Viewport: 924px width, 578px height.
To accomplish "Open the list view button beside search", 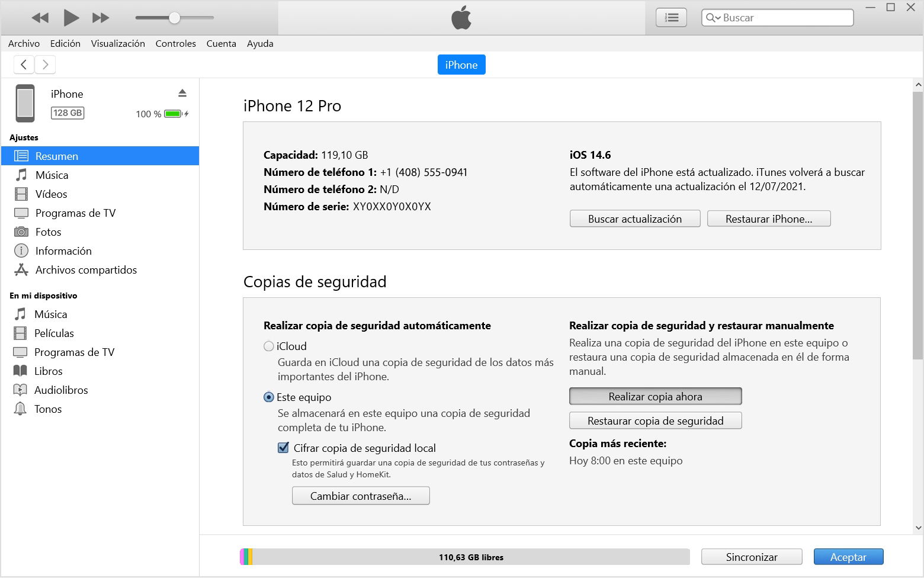I will click(x=671, y=18).
